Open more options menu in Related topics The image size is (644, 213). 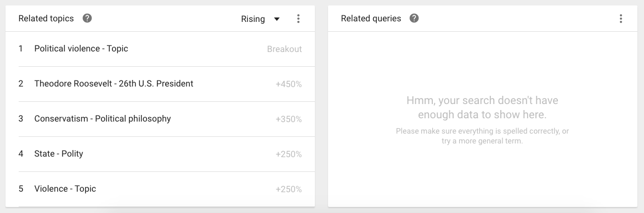click(x=298, y=19)
